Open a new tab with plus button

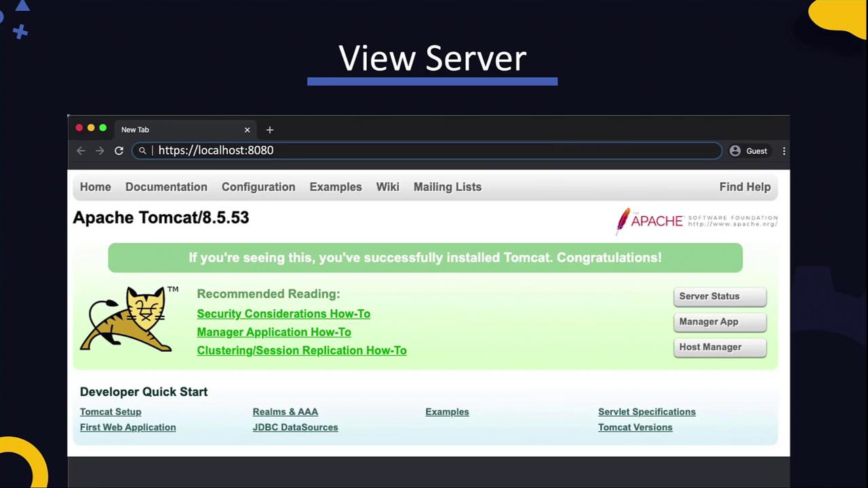tap(270, 129)
